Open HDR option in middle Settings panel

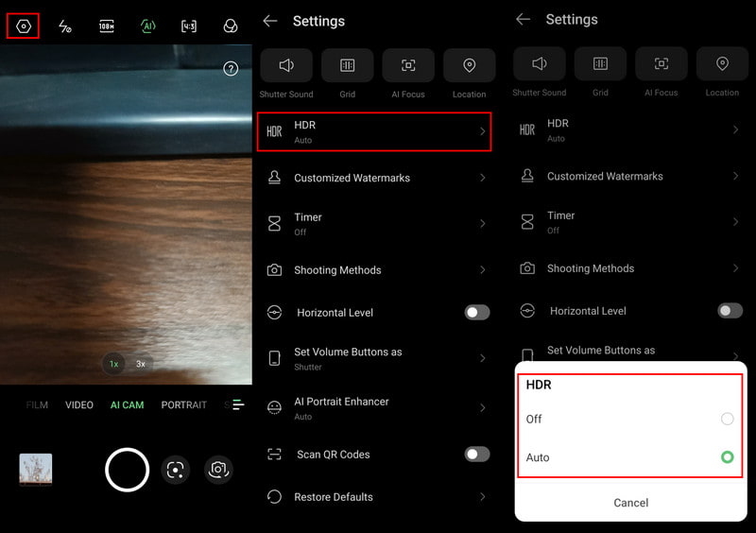(374, 131)
